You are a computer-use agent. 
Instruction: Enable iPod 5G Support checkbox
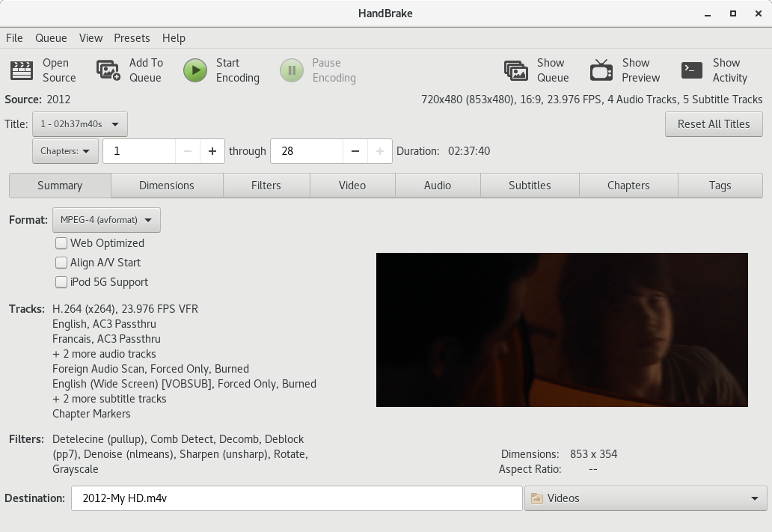[61, 282]
